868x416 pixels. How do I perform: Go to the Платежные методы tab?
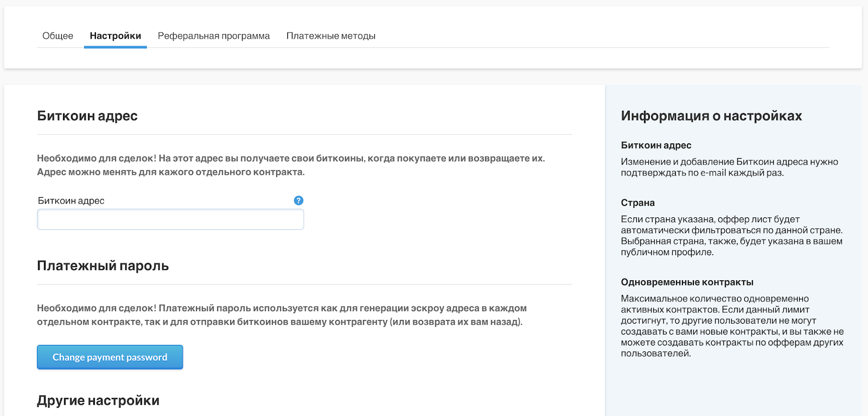pyautogui.click(x=331, y=36)
